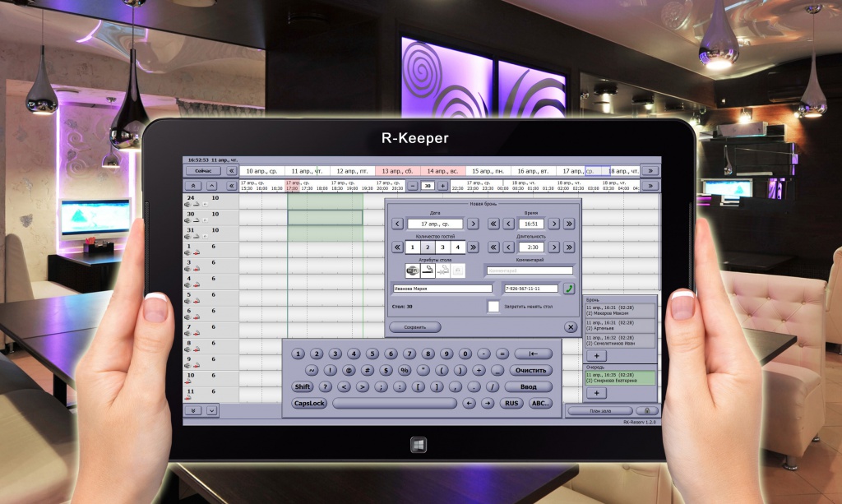Switch keyboard layout with RUS key

click(511, 403)
